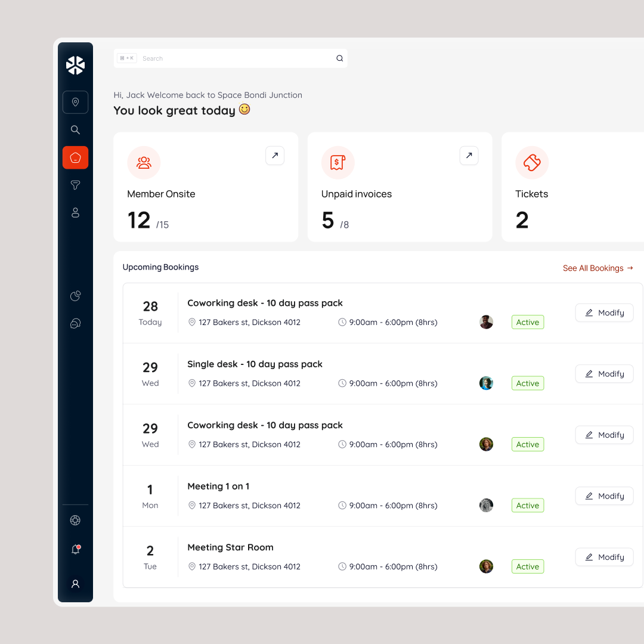Viewport: 644px width, 644px height.
Task: Select the support chat icon in the sidebar
Action: click(75, 323)
